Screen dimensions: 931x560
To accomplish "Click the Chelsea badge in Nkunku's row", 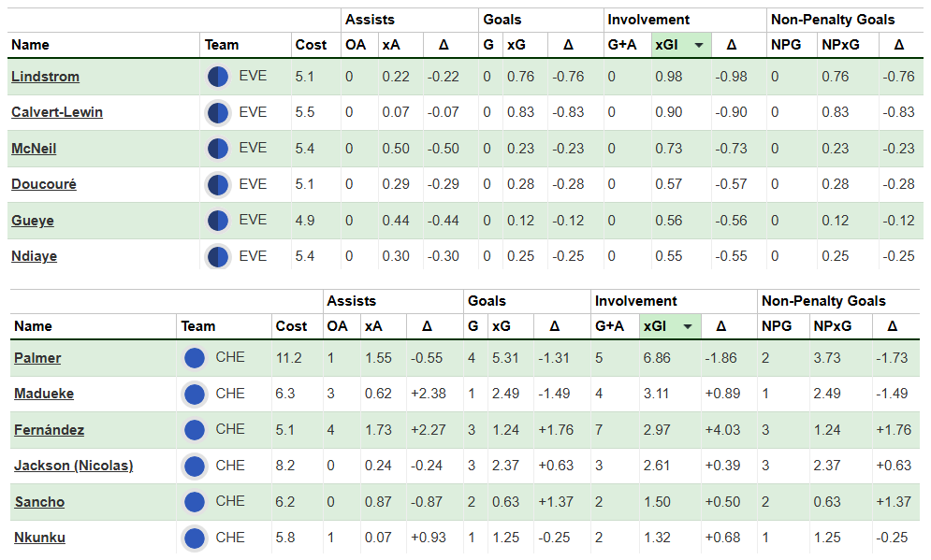I will 195,538.
